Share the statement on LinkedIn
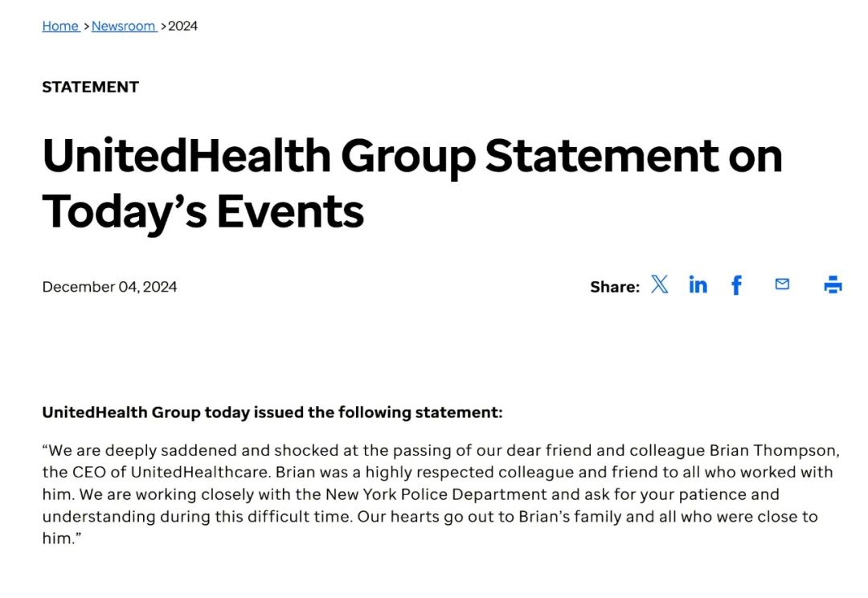Viewport: 868px width, 598px height. pyautogui.click(x=698, y=285)
